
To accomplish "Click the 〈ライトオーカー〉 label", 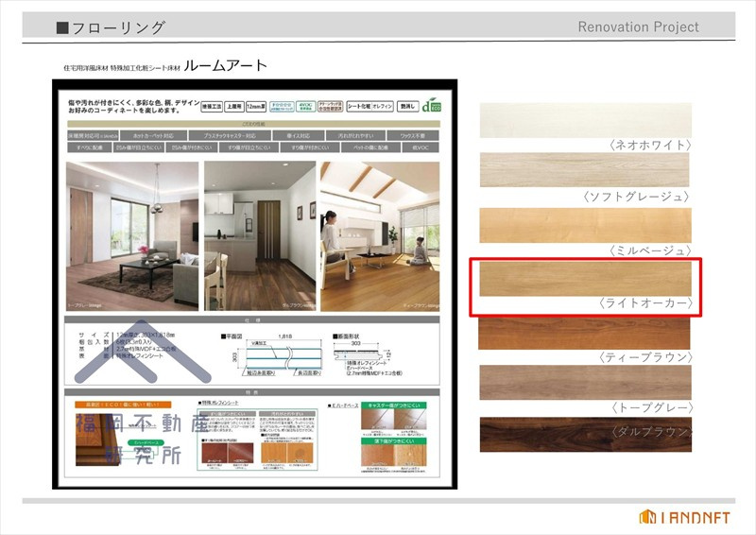I will coord(645,303).
